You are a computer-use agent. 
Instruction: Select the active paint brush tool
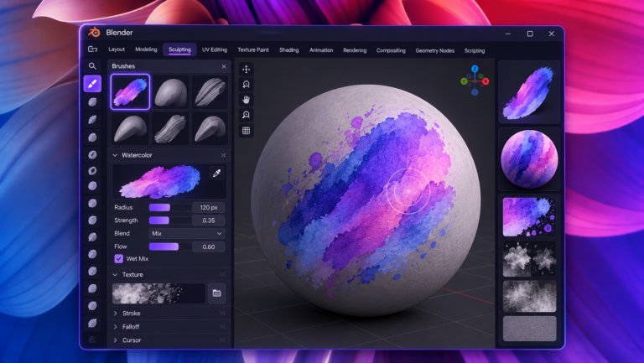92,84
